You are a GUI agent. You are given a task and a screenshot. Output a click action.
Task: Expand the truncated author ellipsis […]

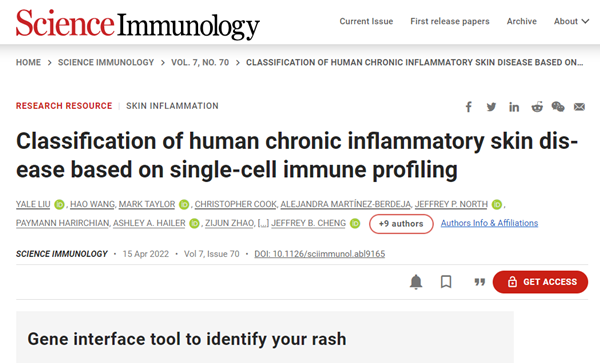(x=263, y=223)
